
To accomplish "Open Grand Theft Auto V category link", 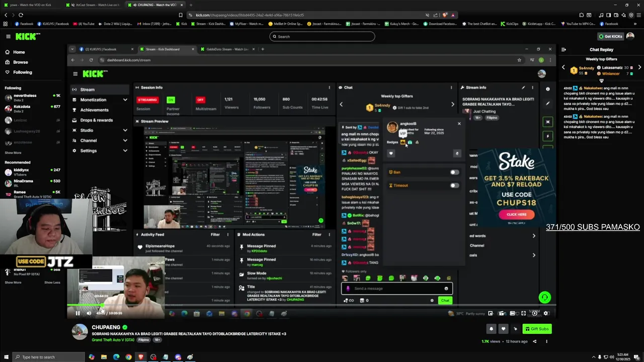I will [113, 340].
